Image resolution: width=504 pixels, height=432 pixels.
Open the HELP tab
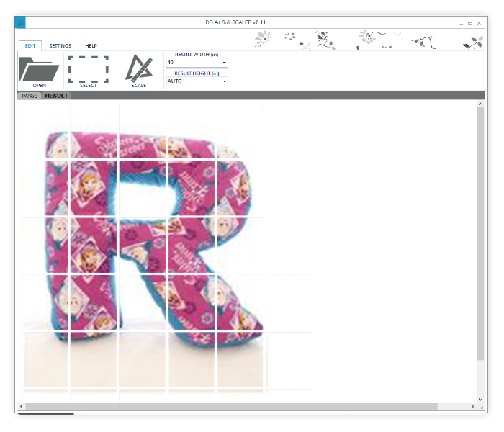[x=91, y=45]
